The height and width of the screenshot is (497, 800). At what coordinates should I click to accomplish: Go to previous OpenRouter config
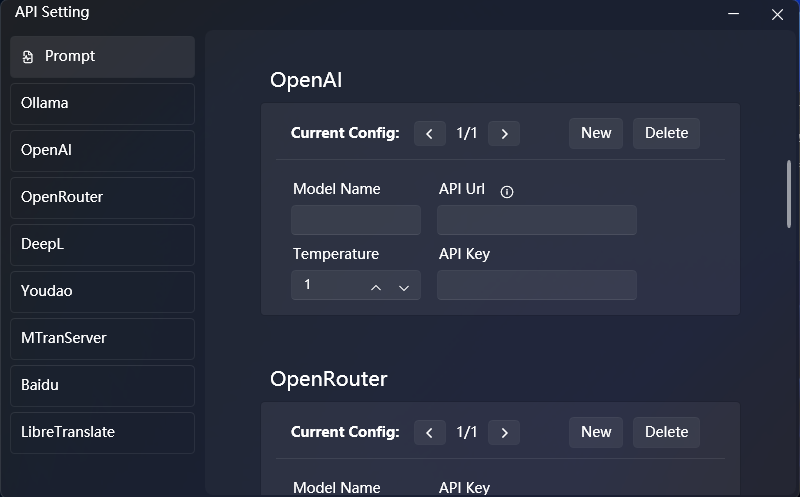point(430,433)
